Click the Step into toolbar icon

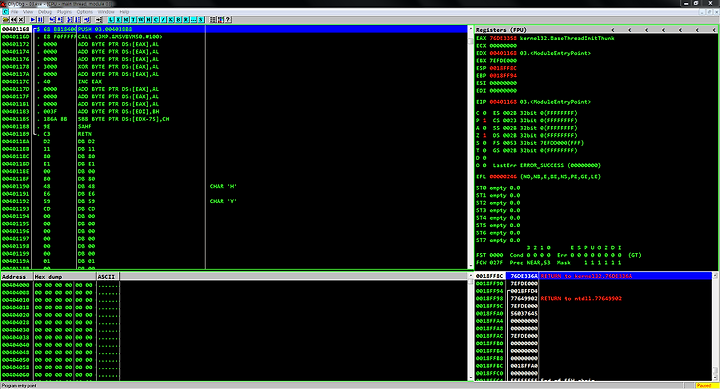point(52,20)
